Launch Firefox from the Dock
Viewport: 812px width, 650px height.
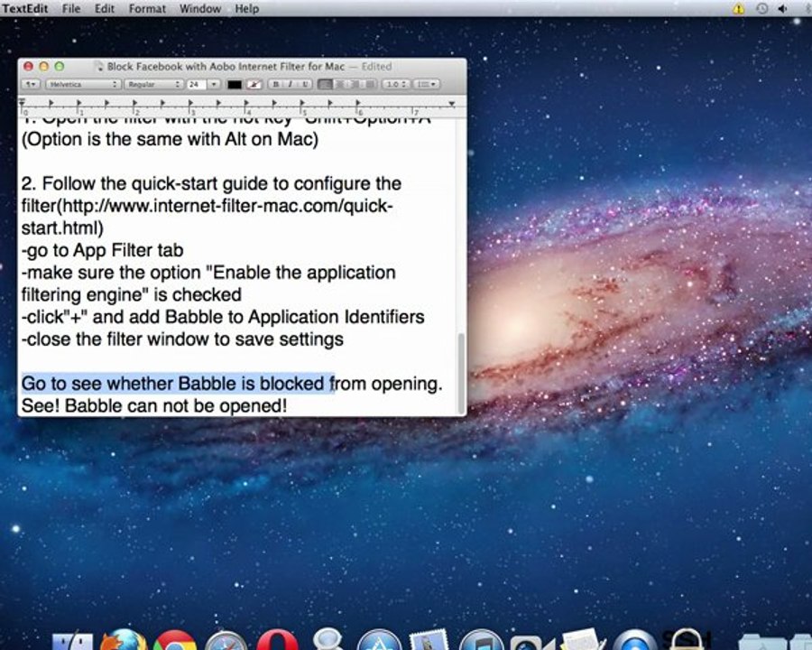tap(123, 639)
